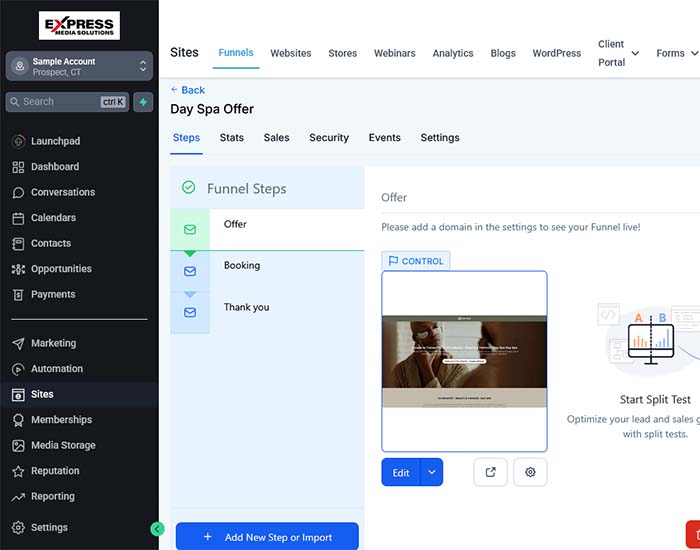700x550 pixels.
Task: Open the Analytics tab
Action: pyautogui.click(x=453, y=53)
